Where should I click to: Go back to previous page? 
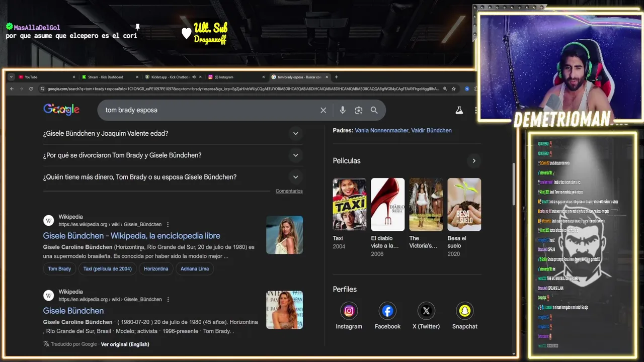(12, 89)
